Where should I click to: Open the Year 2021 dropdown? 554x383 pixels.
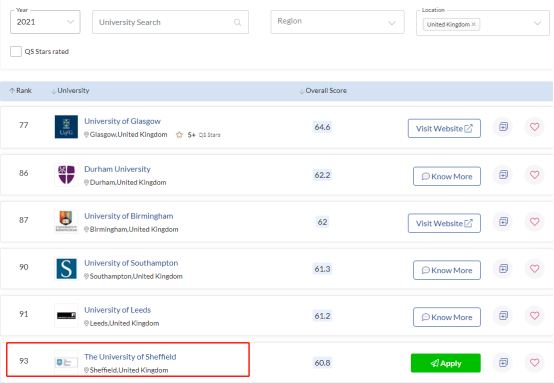pos(45,22)
